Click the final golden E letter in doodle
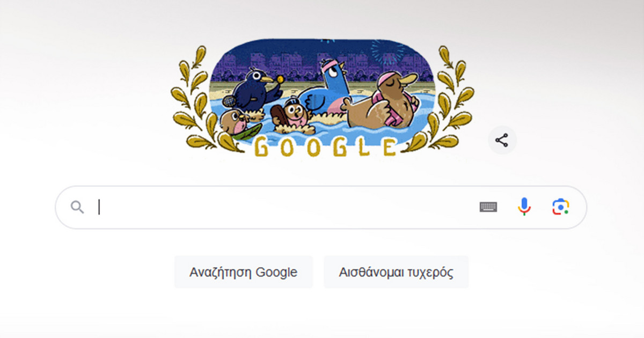This screenshot has width=644, height=338. coord(389,148)
